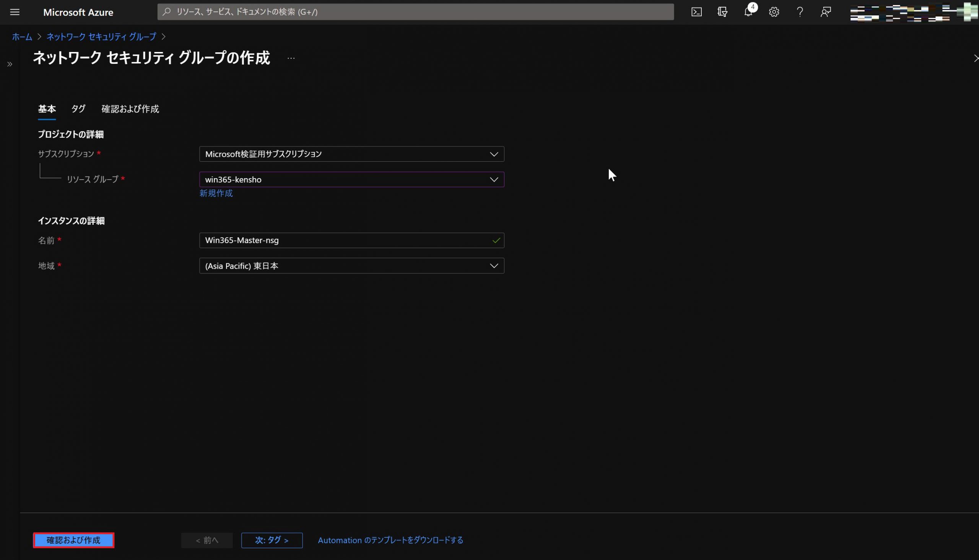Screen dimensions: 979x560
Task: Expand the collapsed left sidebar chevrons
Action: point(10,64)
